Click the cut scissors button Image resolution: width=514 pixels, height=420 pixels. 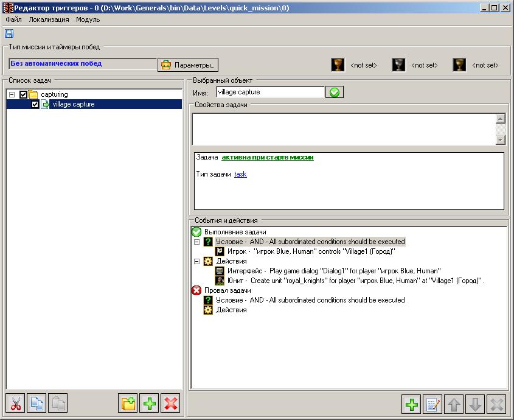click(15, 403)
